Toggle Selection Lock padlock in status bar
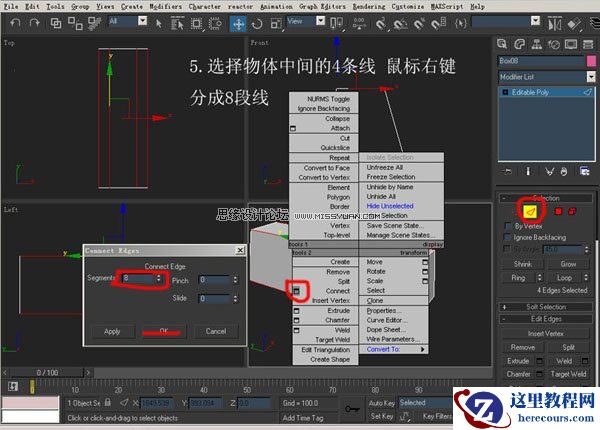 pos(108,402)
